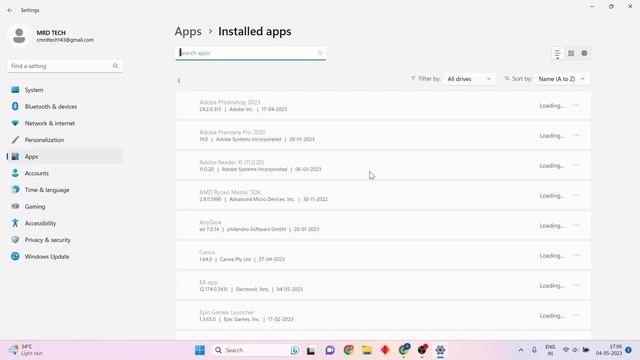Focus the 'Find a setting' search field
The height and width of the screenshot is (360, 640).
65,66
